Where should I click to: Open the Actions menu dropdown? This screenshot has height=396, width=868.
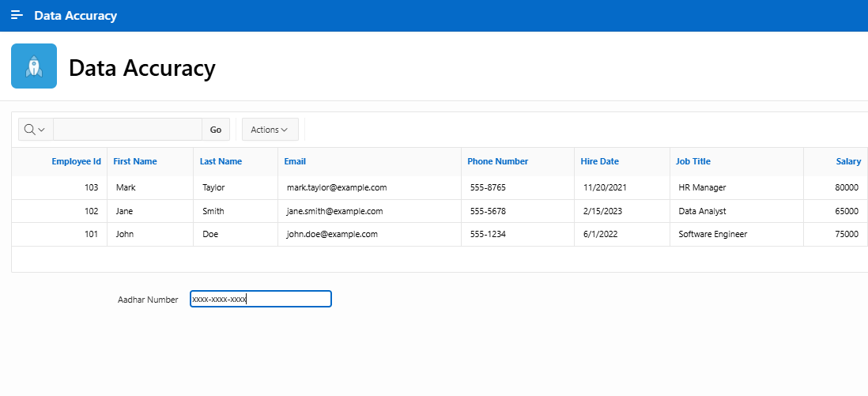click(x=270, y=129)
